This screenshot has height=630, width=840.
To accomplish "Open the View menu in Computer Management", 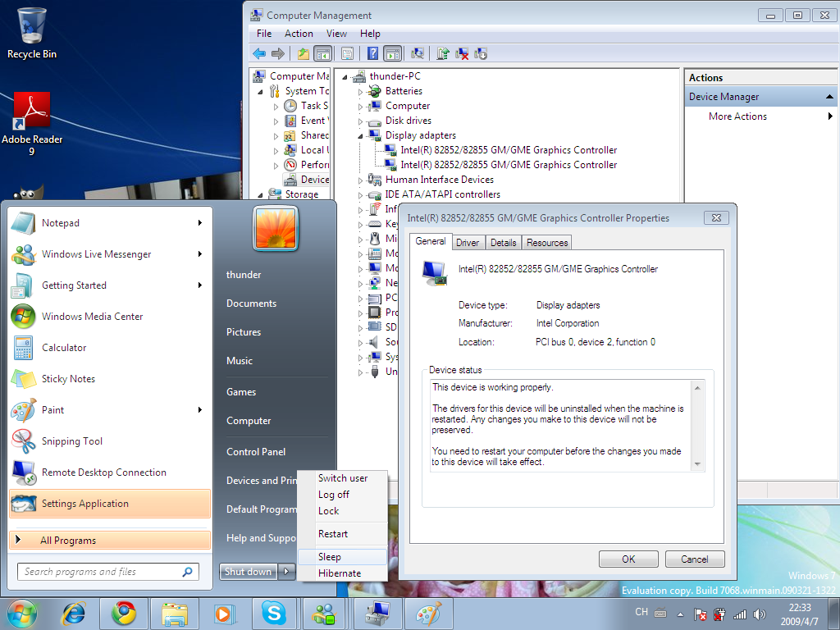I will pos(336,33).
